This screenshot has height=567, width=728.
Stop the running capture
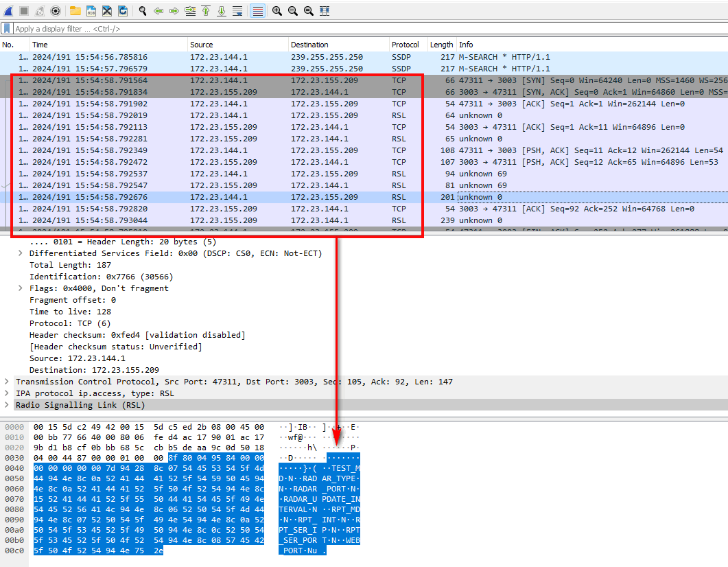coord(24,11)
